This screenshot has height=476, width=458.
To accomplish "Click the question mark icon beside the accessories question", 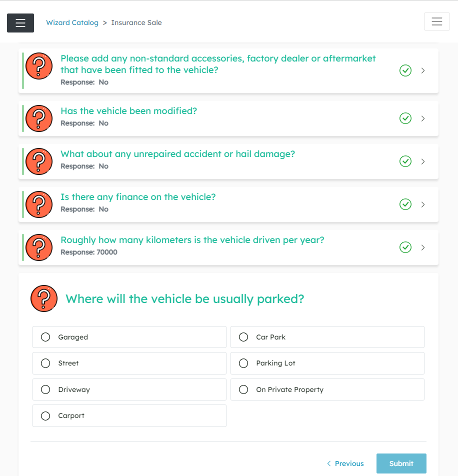I will [x=38, y=65].
